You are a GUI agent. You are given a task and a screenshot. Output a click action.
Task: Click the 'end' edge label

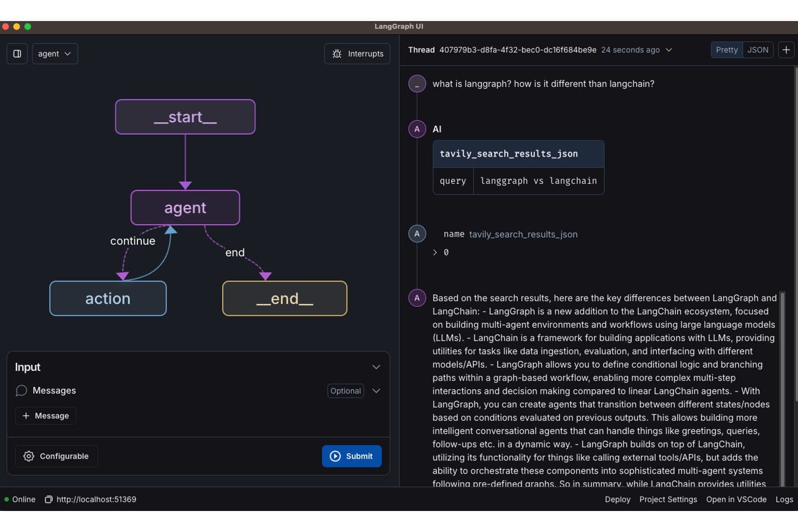coord(235,252)
